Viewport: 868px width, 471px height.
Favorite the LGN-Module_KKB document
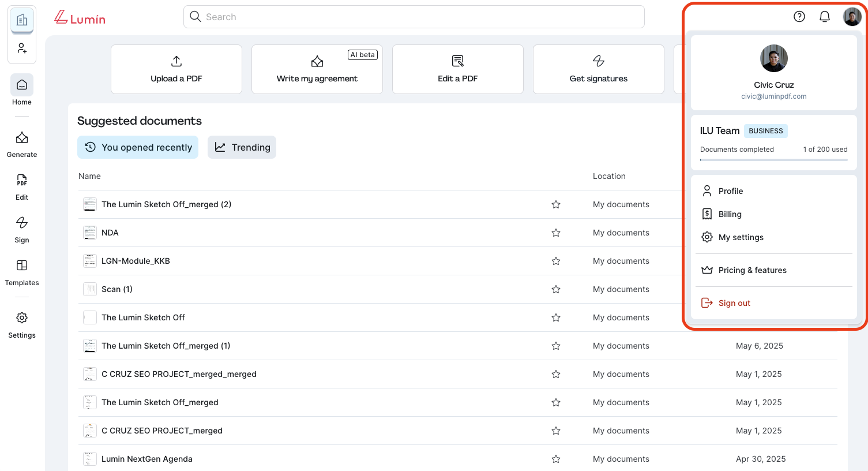tap(555, 261)
